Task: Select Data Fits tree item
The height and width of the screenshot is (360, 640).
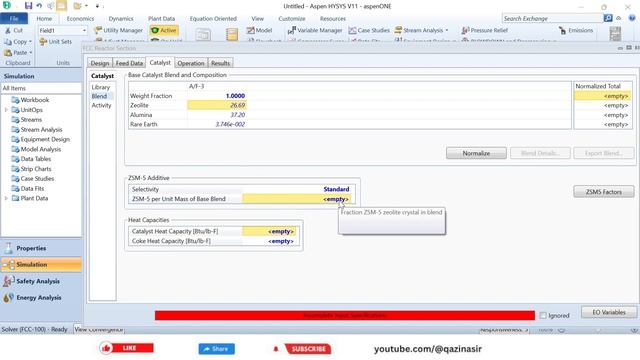Action: 32,189
